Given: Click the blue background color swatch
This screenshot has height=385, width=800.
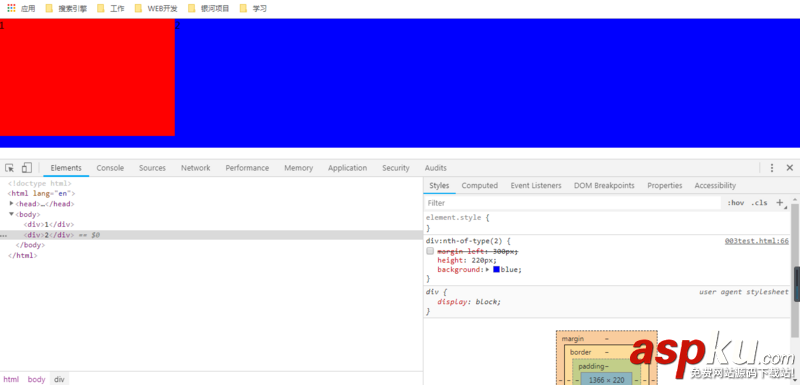Looking at the screenshot, I should (496, 269).
